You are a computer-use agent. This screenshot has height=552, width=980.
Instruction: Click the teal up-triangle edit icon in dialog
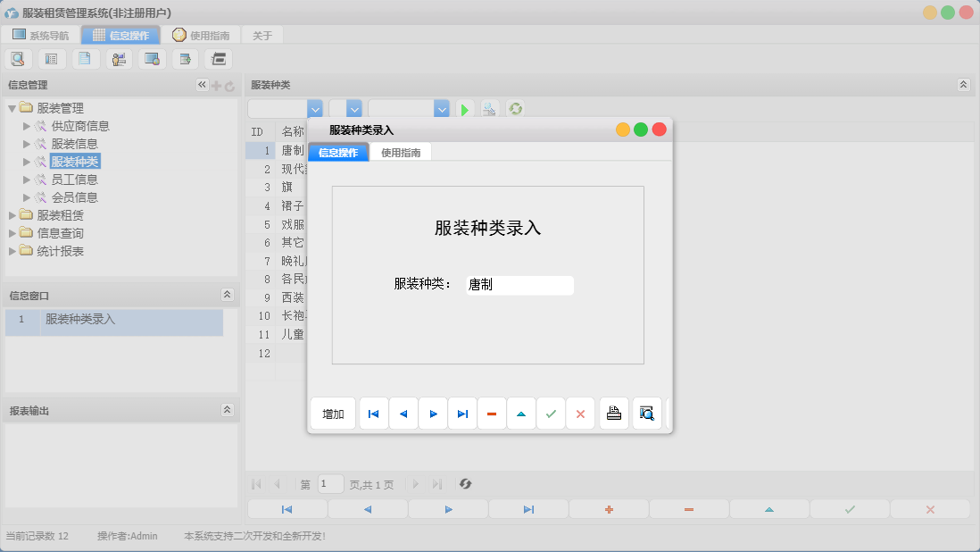coord(521,414)
